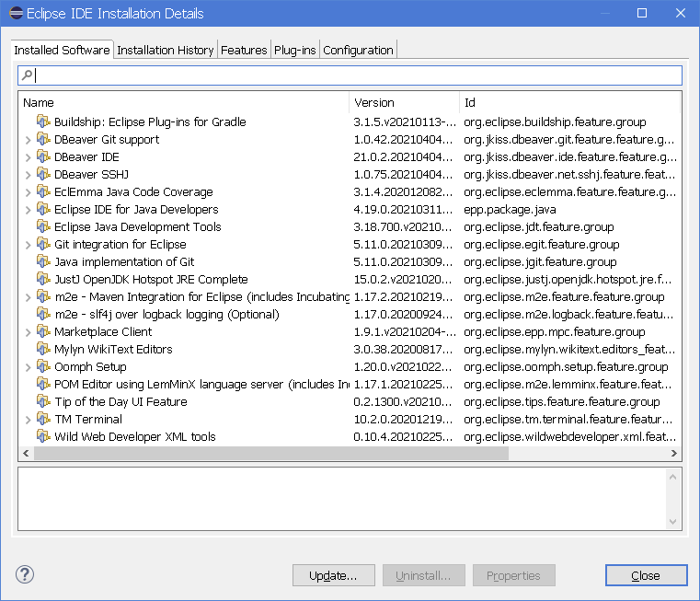The image size is (700, 601).
Task: Click the m2e slf4j logback logging icon
Action: tap(43, 314)
